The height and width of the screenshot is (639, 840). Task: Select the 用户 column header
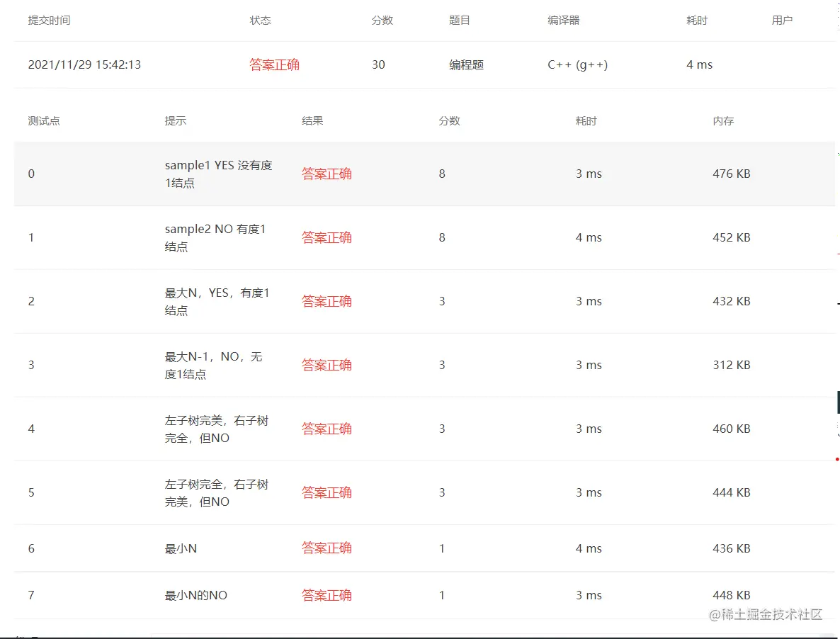point(782,21)
